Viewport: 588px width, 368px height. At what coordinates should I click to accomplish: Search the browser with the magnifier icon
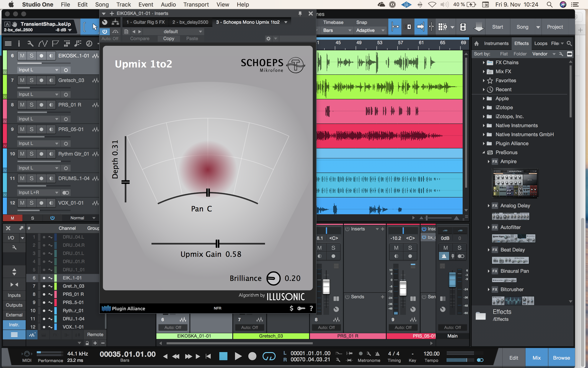pyautogui.click(x=569, y=43)
